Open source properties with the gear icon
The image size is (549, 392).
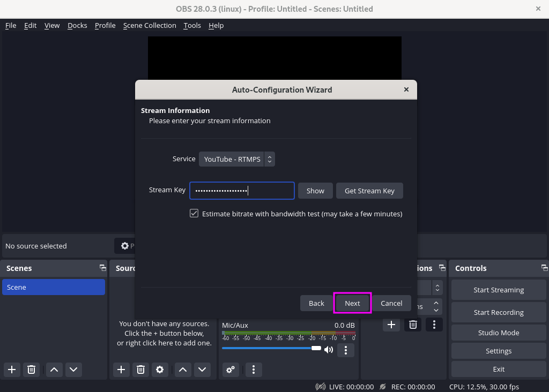tap(160, 370)
